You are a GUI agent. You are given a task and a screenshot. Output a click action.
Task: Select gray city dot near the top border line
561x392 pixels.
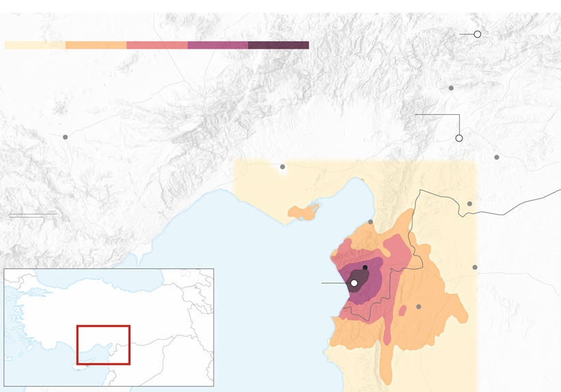[470, 204]
